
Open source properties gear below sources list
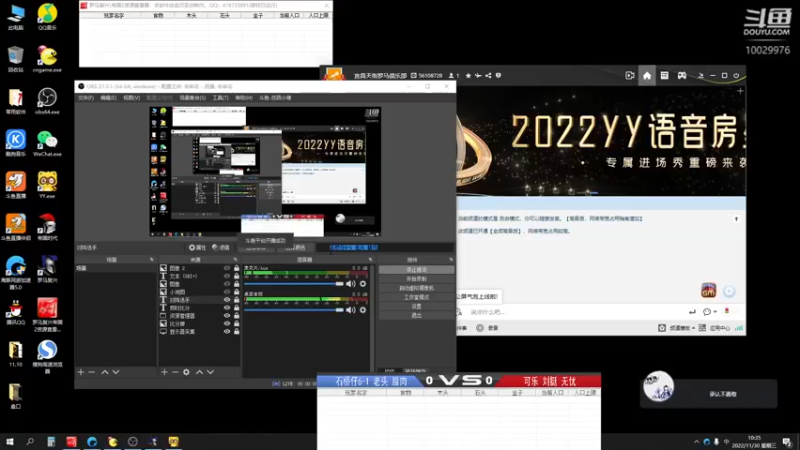click(186, 372)
